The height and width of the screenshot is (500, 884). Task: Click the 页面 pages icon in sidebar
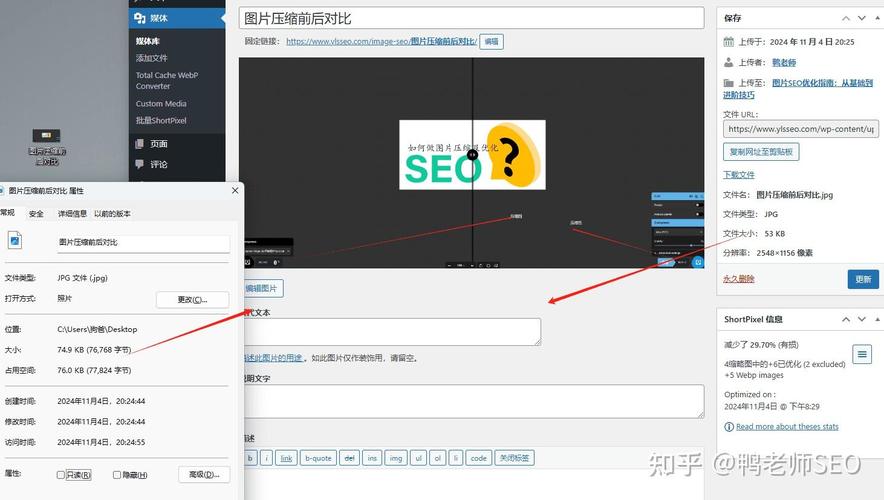tap(139, 144)
